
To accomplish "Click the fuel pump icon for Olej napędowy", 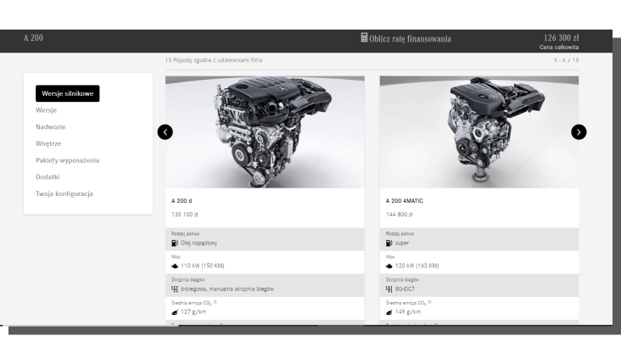I will coord(175,244).
